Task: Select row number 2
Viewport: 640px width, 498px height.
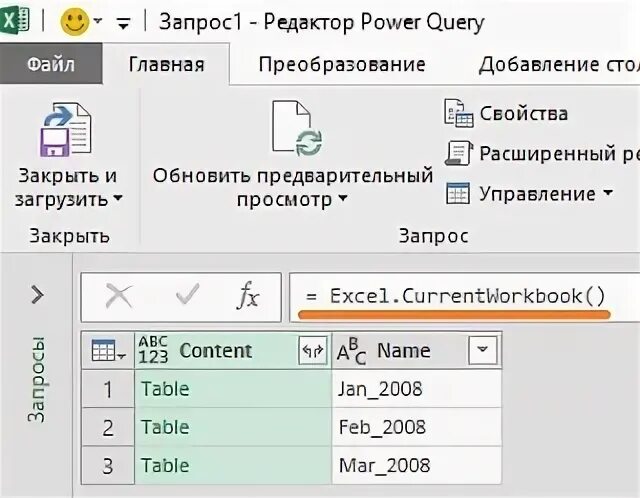Action: click(108, 427)
